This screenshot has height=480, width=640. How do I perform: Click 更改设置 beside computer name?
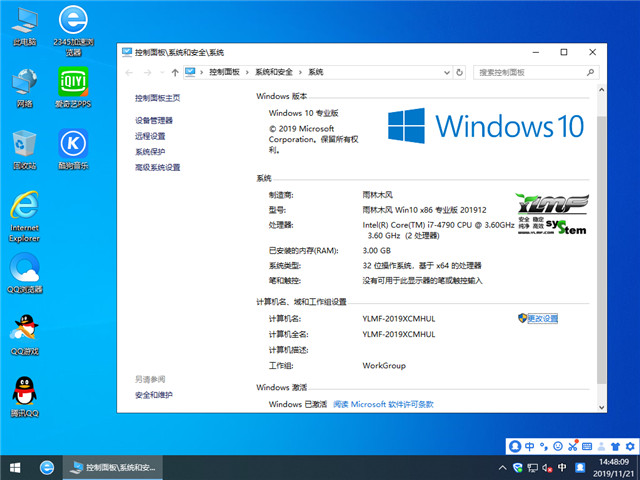pyautogui.click(x=542, y=318)
